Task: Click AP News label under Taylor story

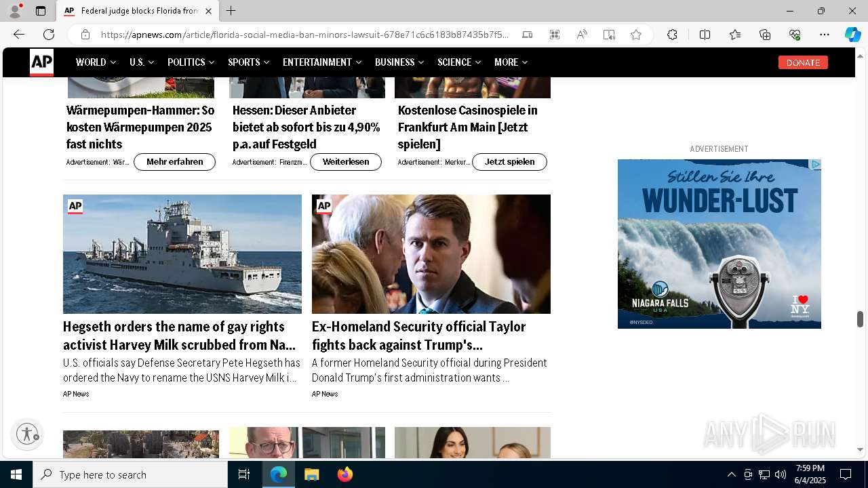Action: coord(325,394)
